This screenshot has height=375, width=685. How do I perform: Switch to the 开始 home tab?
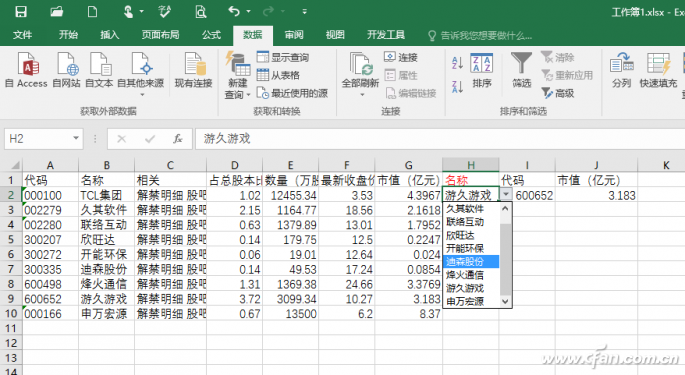68,35
